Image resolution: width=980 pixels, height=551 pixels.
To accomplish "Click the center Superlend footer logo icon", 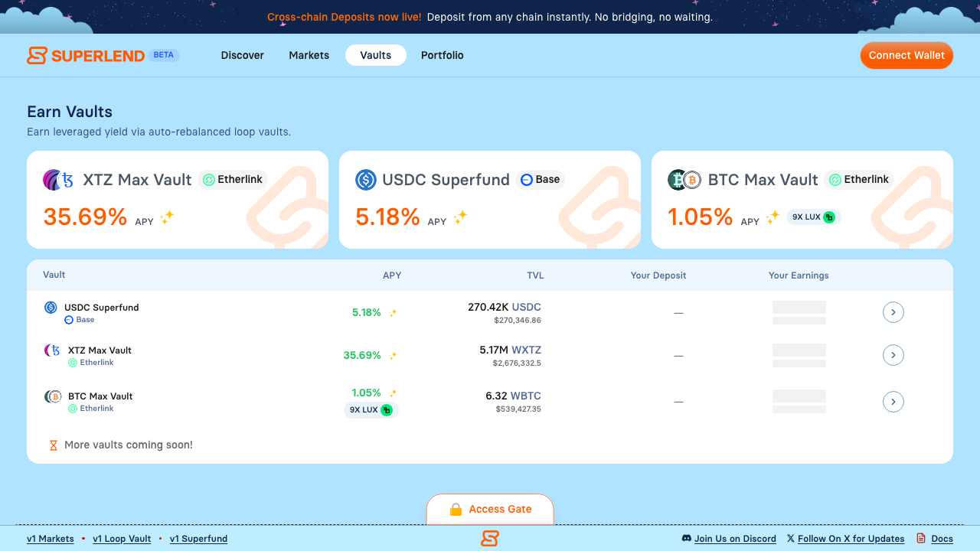I will pos(490,539).
